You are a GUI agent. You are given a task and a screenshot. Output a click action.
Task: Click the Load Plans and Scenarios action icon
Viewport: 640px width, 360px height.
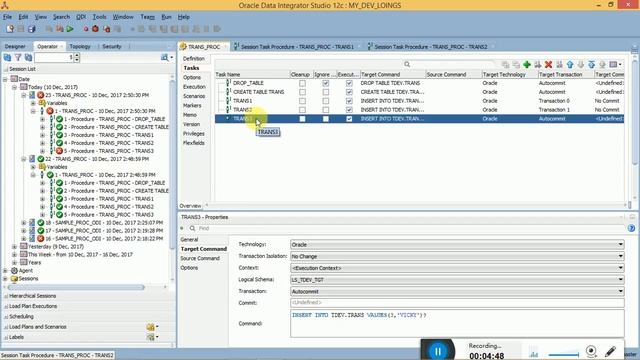point(152,327)
